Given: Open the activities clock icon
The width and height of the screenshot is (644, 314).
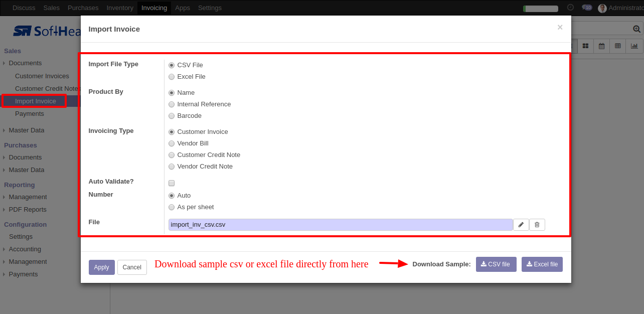Looking at the screenshot, I should [x=570, y=8].
